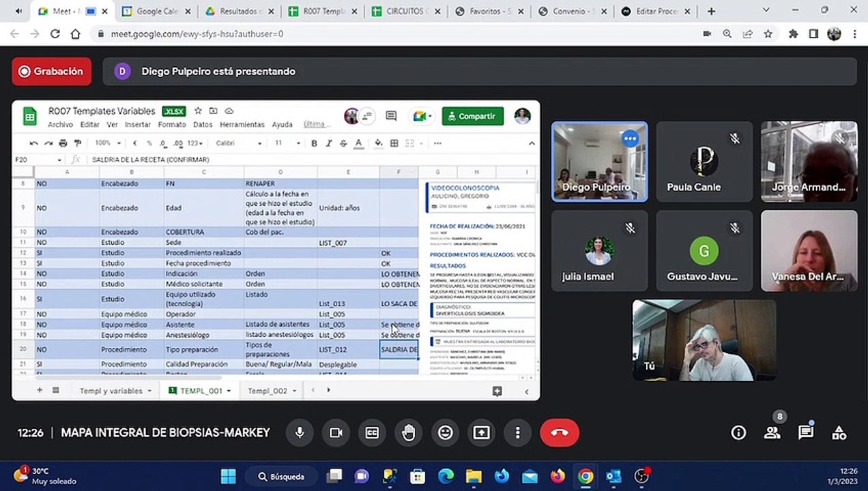This screenshot has height=491, width=868.
Task: Toggle italic in Sheets toolbar
Action: 328,143
